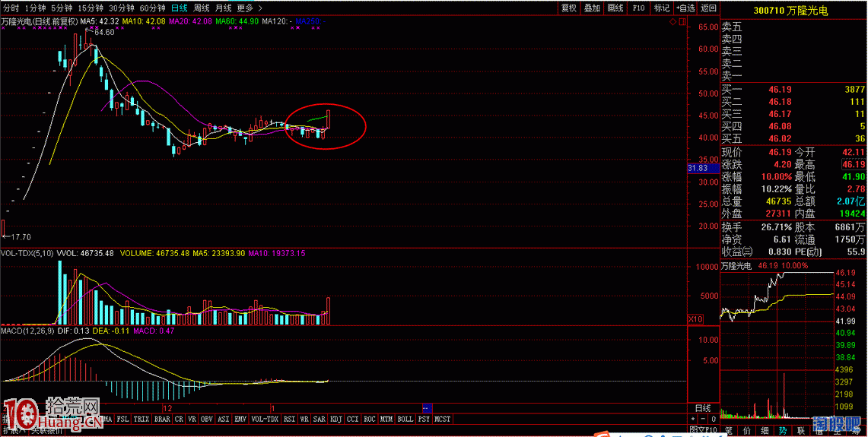The image size is (868, 437).
Task: Open the 复权 adjustment menu
Action: click(x=569, y=8)
